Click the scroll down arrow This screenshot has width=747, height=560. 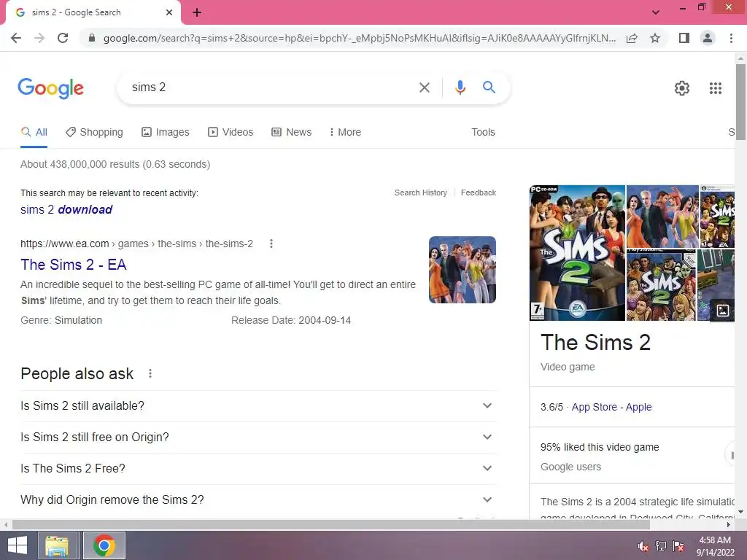click(740, 512)
